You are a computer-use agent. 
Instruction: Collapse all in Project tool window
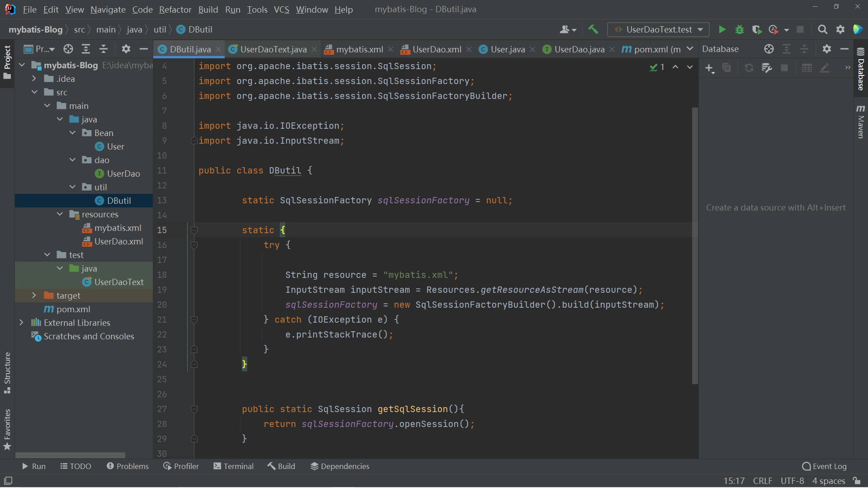click(x=104, y=49)
